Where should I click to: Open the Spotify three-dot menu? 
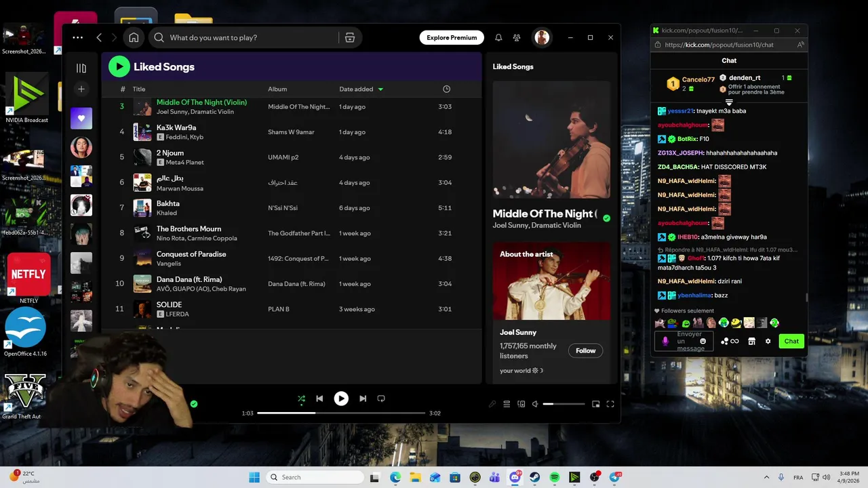tap(77, 38)
